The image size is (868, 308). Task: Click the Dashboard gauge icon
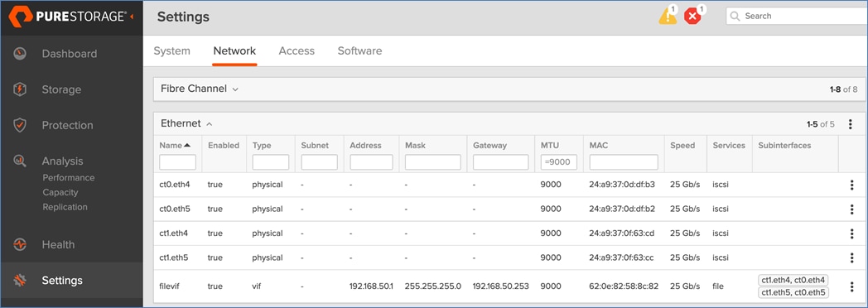pos(20,54)
